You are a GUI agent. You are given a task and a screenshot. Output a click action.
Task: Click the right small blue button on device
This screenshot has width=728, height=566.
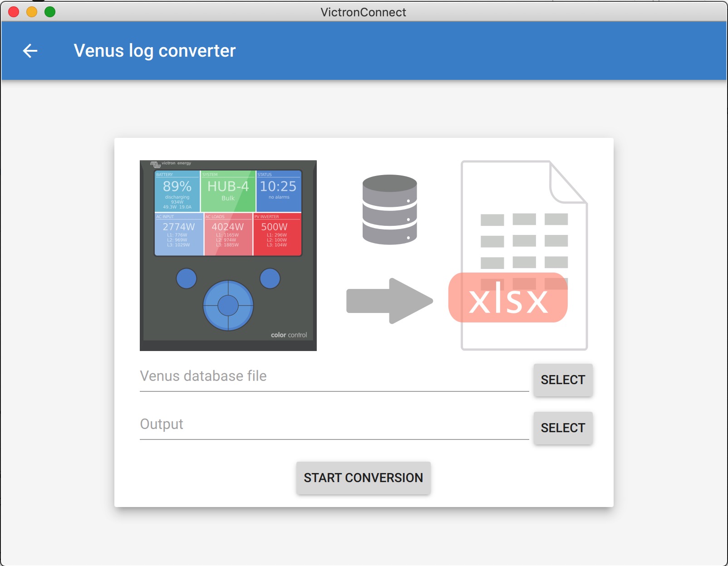(270, 278)
